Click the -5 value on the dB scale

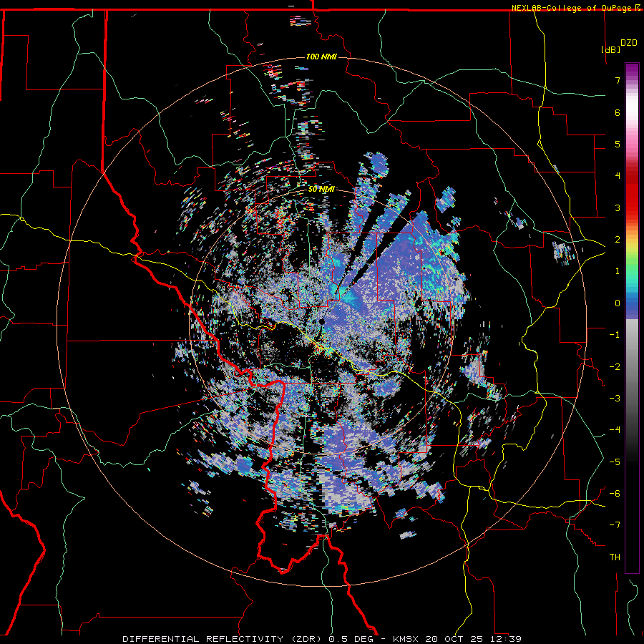(x=615, y=462)
